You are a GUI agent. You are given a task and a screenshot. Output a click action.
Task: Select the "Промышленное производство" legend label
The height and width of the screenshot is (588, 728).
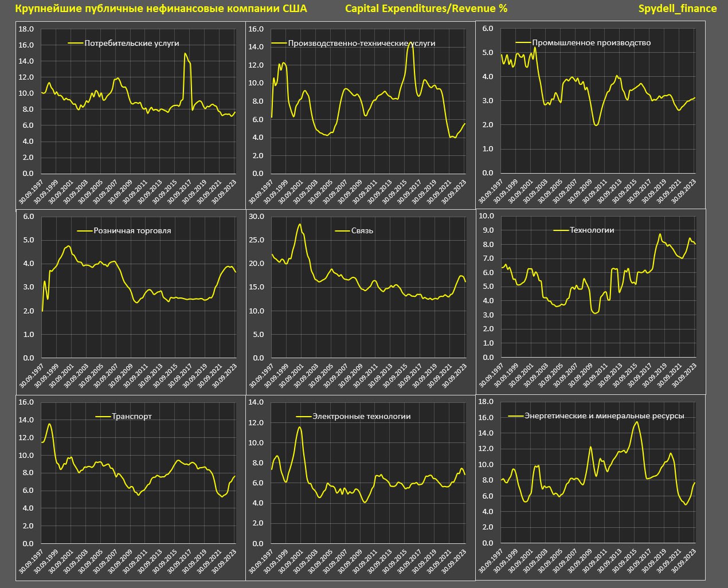click(592, 42)
